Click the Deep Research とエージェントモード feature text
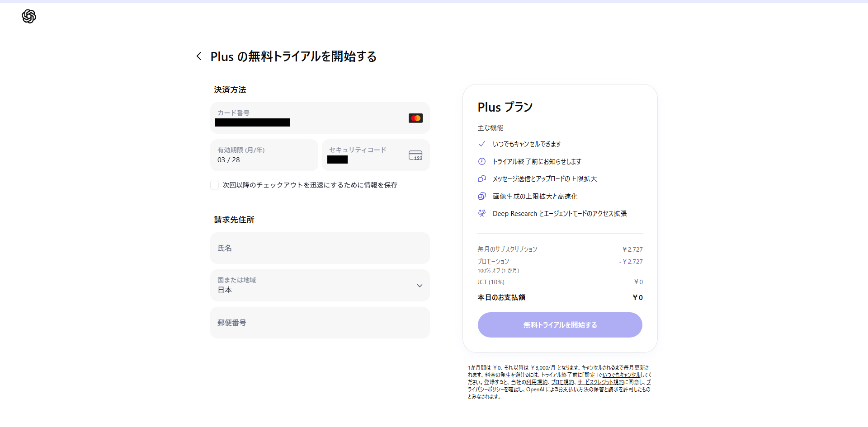 click(x=560, y=213)
